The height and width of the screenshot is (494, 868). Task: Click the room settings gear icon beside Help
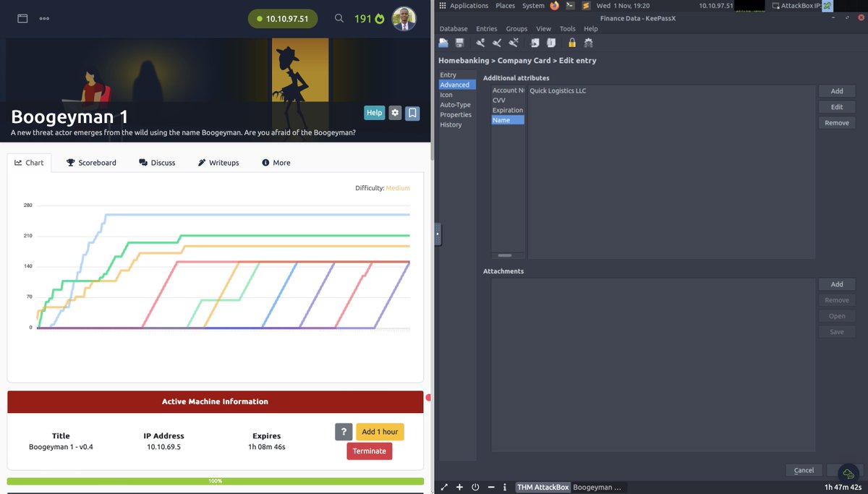pos(394,113)
